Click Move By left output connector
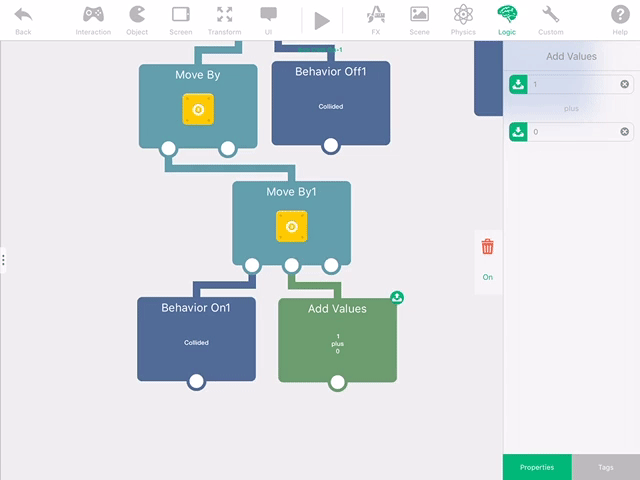This screenshot has width=640, height=480. pos(168,149)
